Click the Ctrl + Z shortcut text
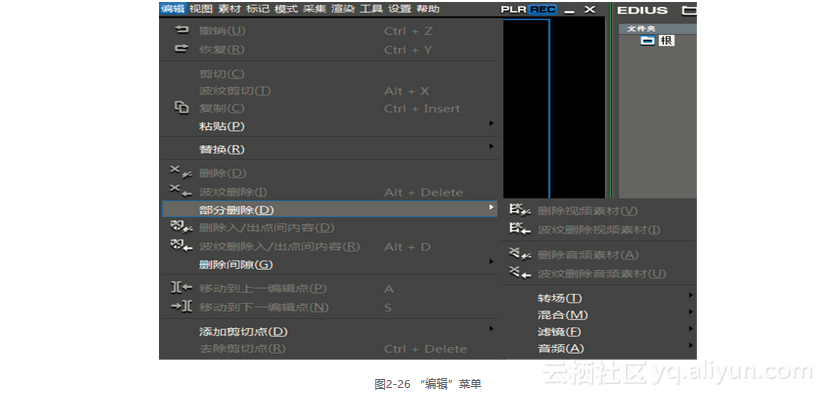This screenshot has width=824, height=396. click(x=408, y=31)
